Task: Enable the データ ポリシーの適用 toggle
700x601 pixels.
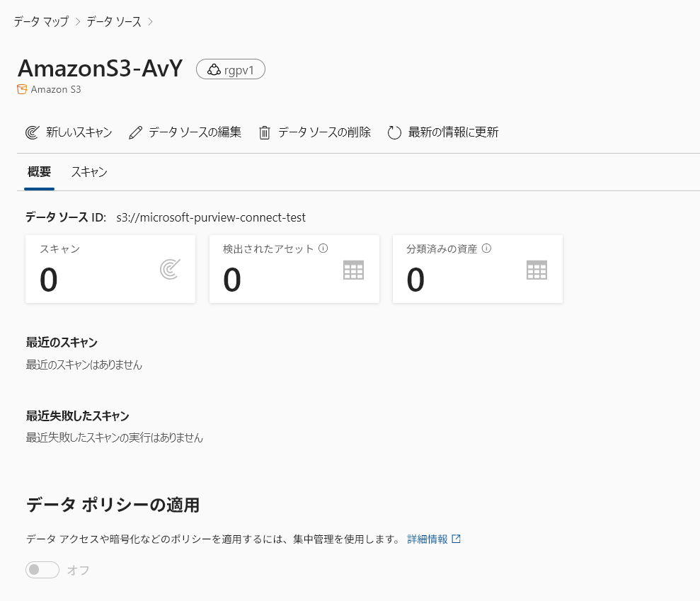Action: coord(42,570)
